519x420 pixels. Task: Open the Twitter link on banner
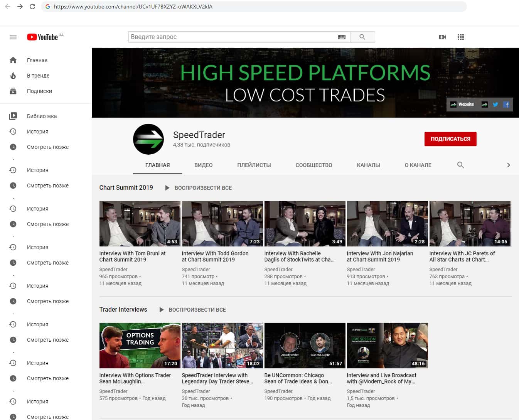495,105
